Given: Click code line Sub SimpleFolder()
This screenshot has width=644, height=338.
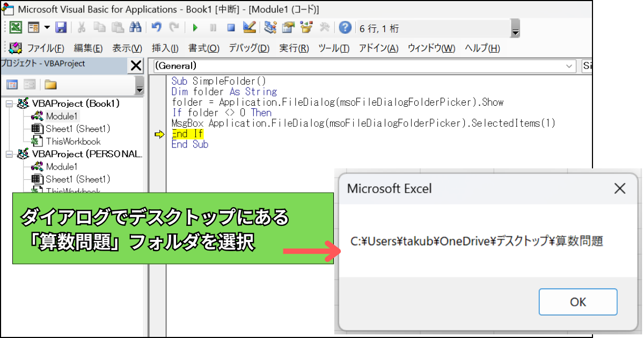Looking at the screenshot, I should [x=218, y=82].
